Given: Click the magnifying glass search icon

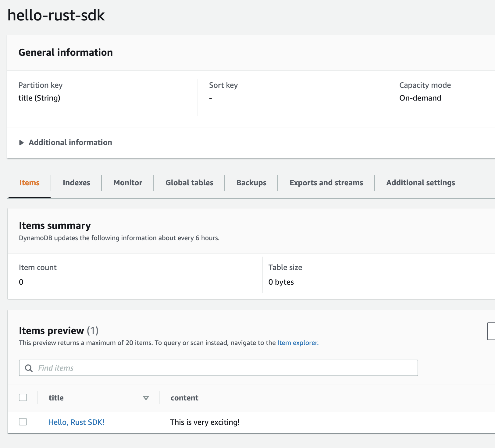Looking at the screenshot, I should pyautogui.click(x=29, y=368).
